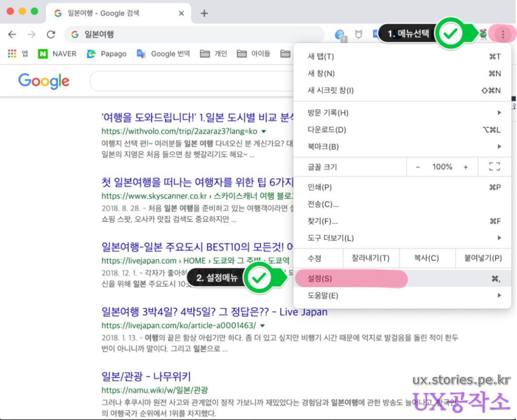Click the 복사(C) button in edit row
This screenshot has width=517, height=420.
[x=426, y=258]
